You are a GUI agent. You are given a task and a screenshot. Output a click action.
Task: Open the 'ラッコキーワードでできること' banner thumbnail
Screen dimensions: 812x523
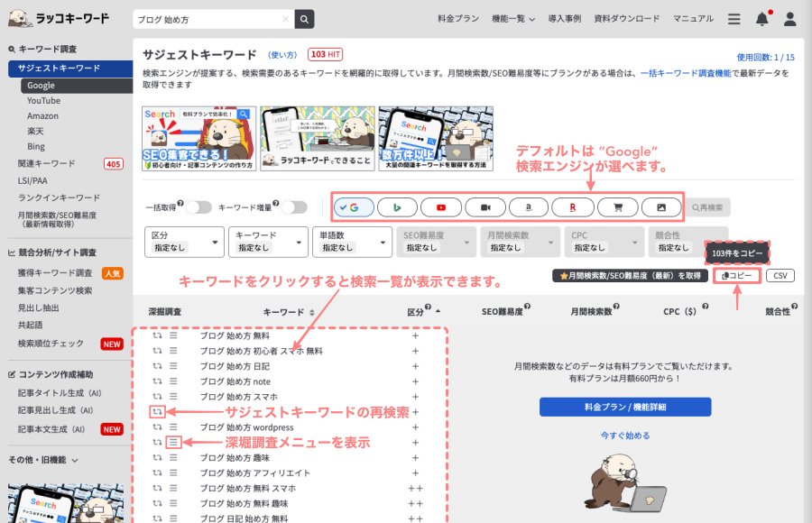(318, 139)
